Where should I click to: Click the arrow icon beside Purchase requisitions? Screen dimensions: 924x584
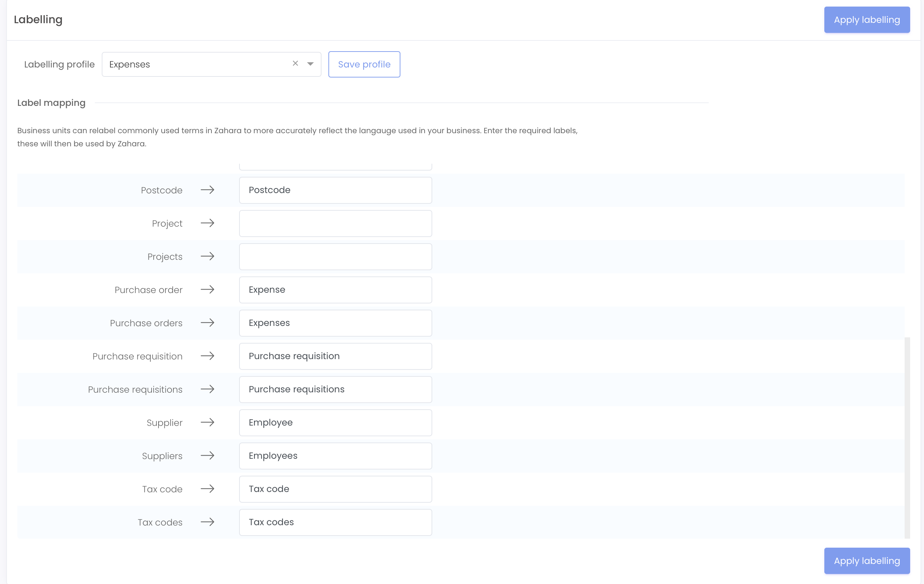(208, 389)
